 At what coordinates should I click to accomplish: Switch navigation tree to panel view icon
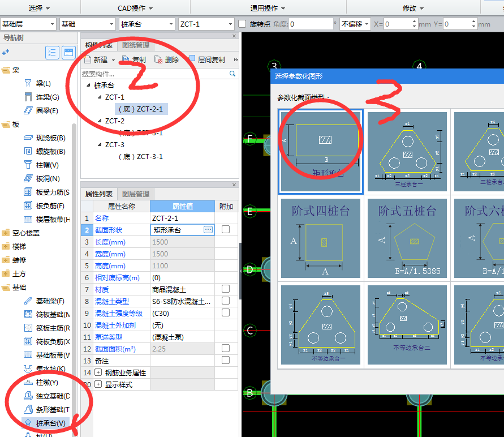click(x=68, y=53)
